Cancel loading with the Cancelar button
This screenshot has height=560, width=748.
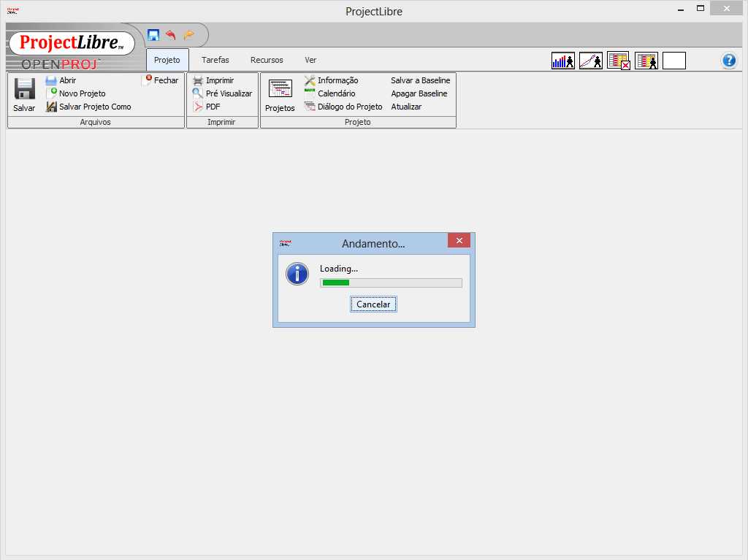(x=373, y=304)
